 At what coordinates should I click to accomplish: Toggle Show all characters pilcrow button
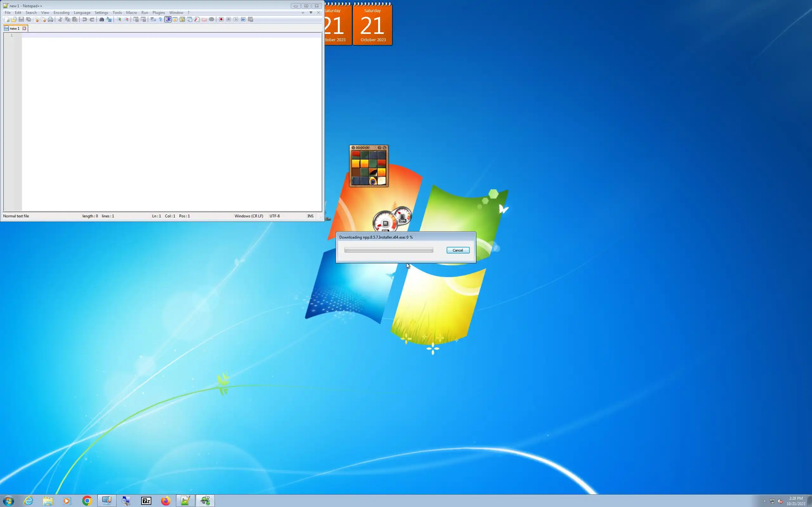[x=160, y=19]
